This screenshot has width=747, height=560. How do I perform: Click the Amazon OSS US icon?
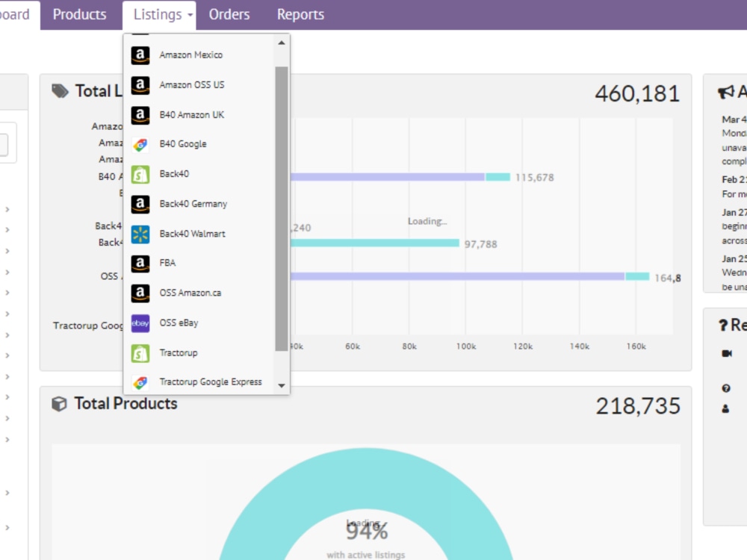(x=140, y=85)
